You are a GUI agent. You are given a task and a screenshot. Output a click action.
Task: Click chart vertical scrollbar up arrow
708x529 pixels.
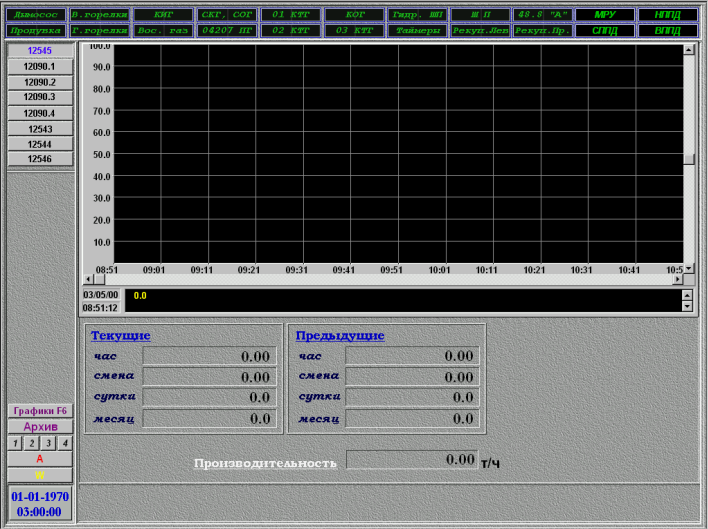[689, 48]
